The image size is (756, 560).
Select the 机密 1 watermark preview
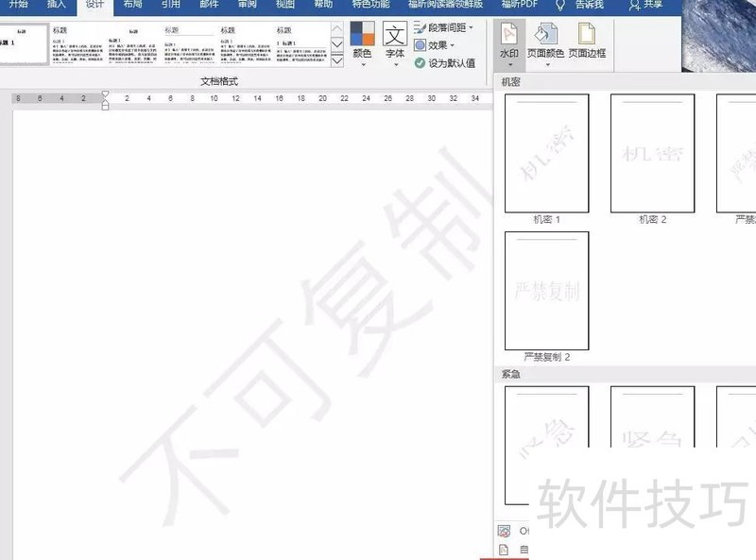544,151
